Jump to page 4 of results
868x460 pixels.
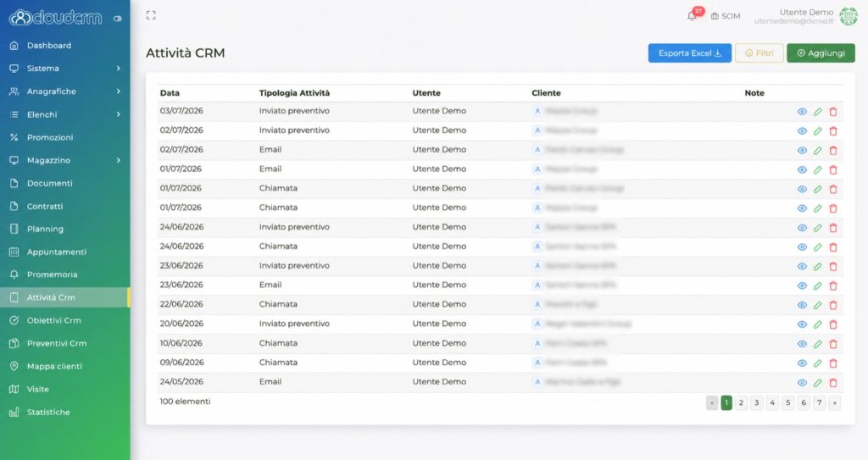[772, 403]
